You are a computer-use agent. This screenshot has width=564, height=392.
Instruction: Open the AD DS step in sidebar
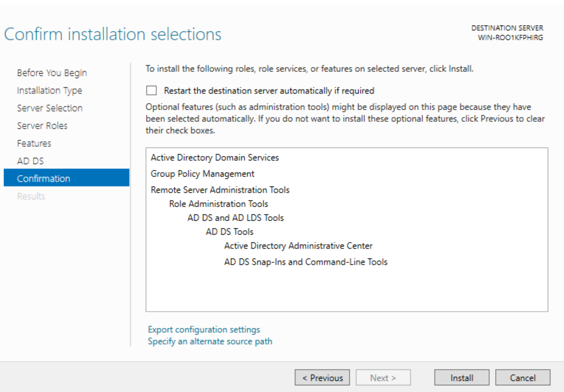[x=30, y=161]
